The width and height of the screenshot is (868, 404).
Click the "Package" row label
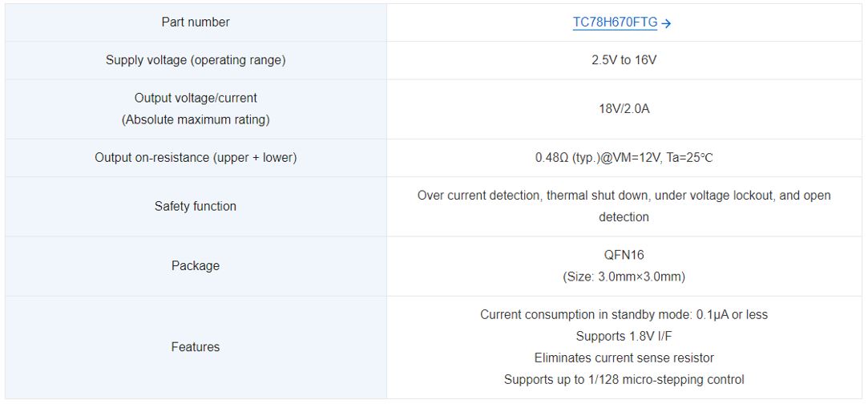(196, 265)
